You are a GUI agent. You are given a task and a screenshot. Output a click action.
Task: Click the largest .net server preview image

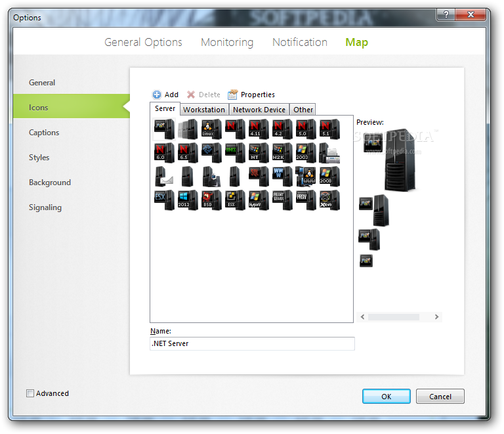(390, 160)
